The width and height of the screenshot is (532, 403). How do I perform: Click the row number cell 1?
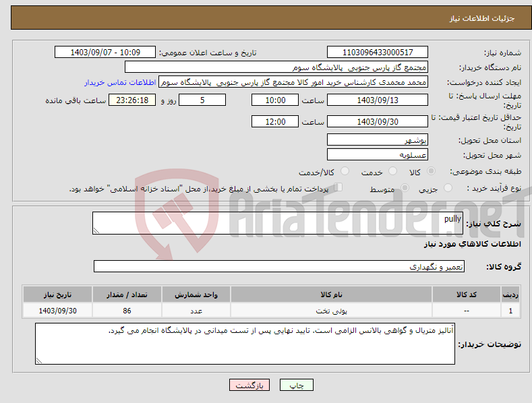[510, 311]
